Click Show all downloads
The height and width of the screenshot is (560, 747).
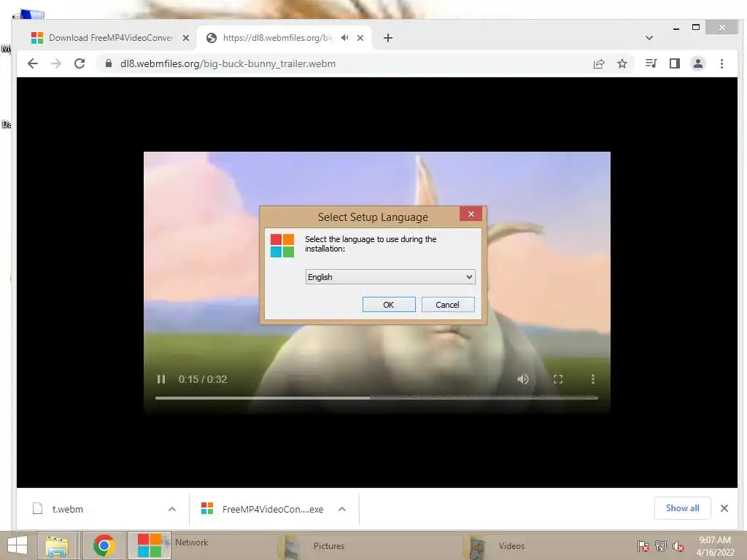(x=682, y=508)
